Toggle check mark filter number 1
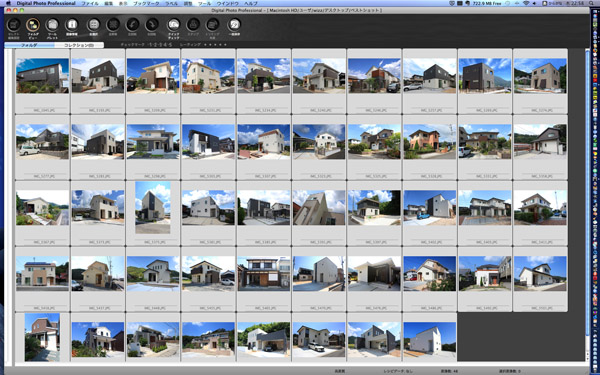Image resolution: width=600 pixels, height=375 pixels. [150, 45]
